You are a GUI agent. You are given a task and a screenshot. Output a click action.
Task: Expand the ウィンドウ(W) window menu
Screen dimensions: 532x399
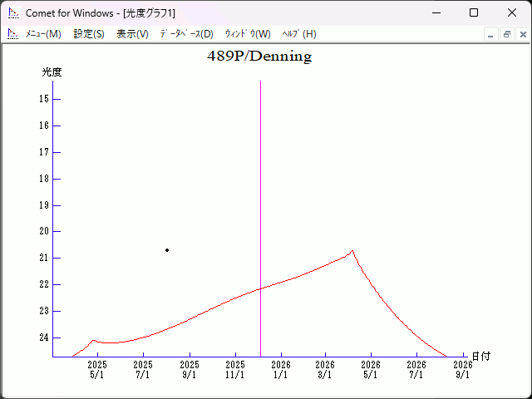tap(248, 34)
